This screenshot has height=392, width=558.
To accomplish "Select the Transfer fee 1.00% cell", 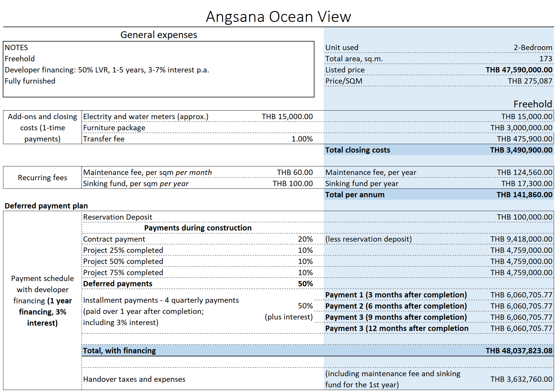I will coord(302,139).
